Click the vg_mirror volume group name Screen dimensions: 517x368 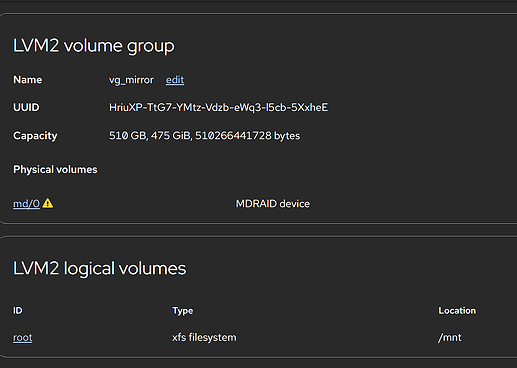[131, 80]
